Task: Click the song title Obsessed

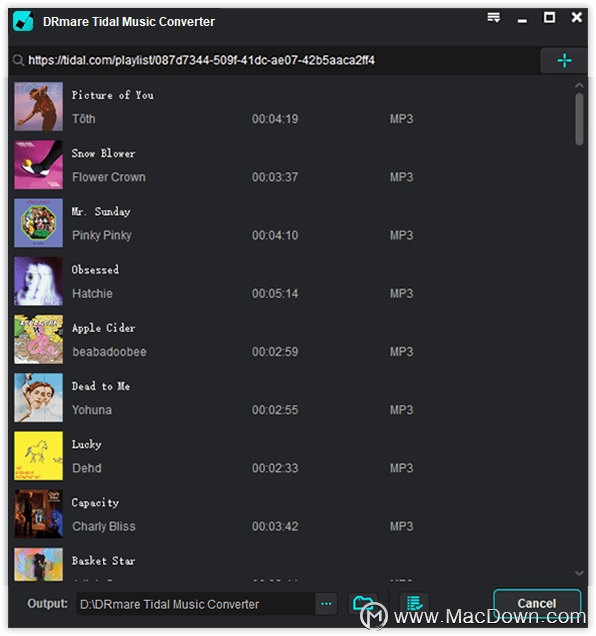Action: point(95,270)
